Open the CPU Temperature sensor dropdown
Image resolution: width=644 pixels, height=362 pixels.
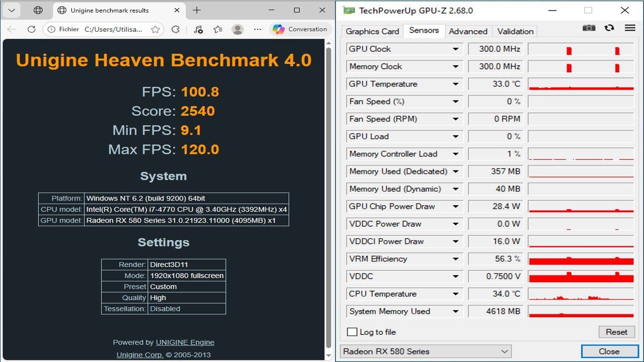(455, 294)
